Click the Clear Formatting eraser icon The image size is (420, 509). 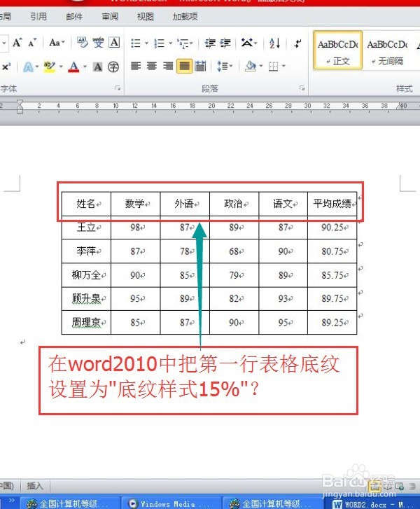(82, 43)
